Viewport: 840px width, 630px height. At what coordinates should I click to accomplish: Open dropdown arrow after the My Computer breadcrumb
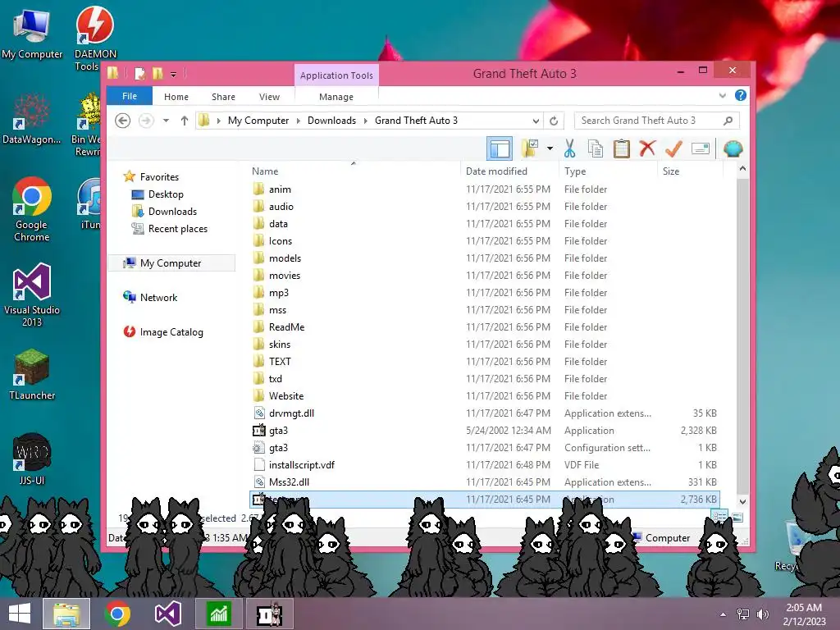299,121
